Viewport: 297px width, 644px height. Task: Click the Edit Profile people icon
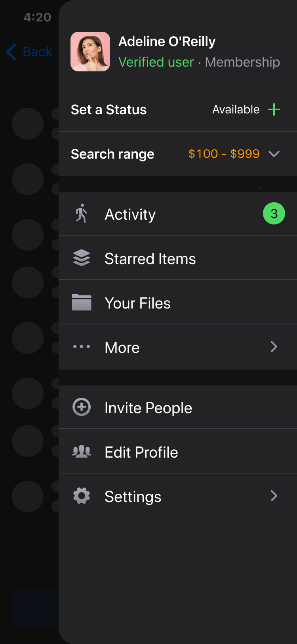tap(81, 451)
